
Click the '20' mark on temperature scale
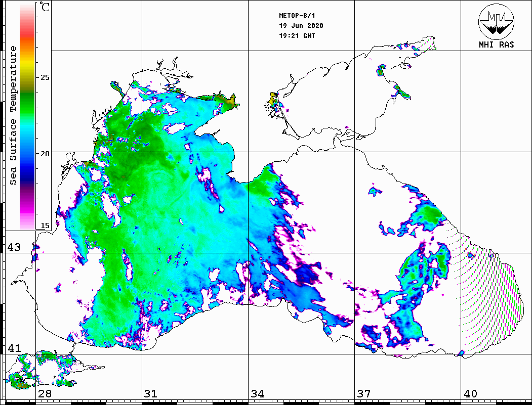point(45,154)
